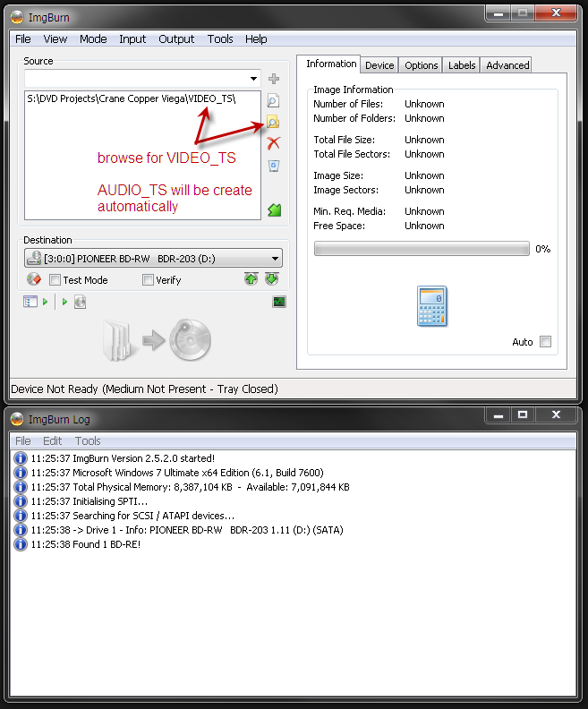Image resolution: width=588 pixels, height=709 pixels.
Task: Switch to the Advanced tab
Action: tap(507, 65)
